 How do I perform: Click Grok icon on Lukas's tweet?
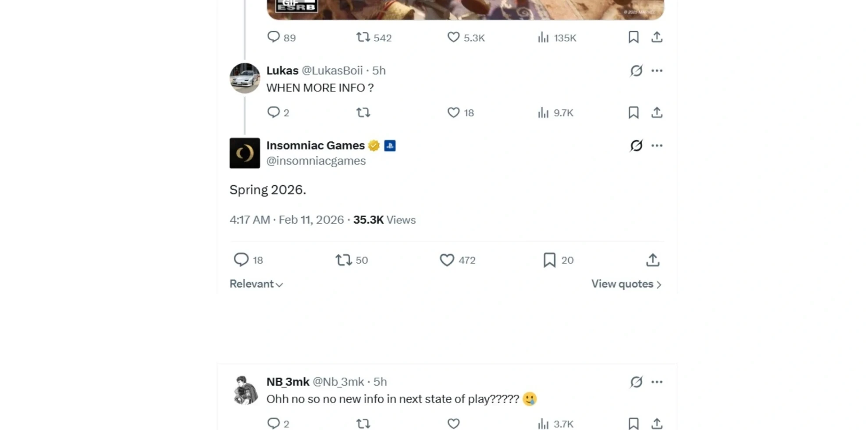point(636,70)
